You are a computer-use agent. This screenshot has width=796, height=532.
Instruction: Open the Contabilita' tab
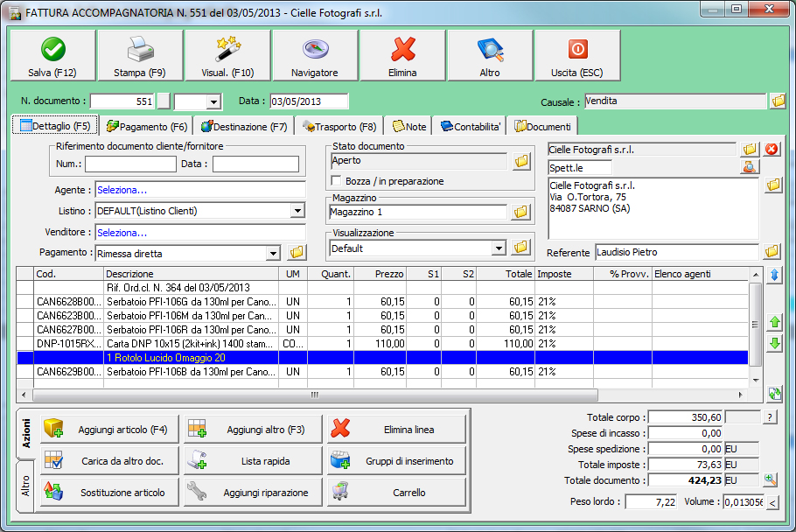pos(471,127)
